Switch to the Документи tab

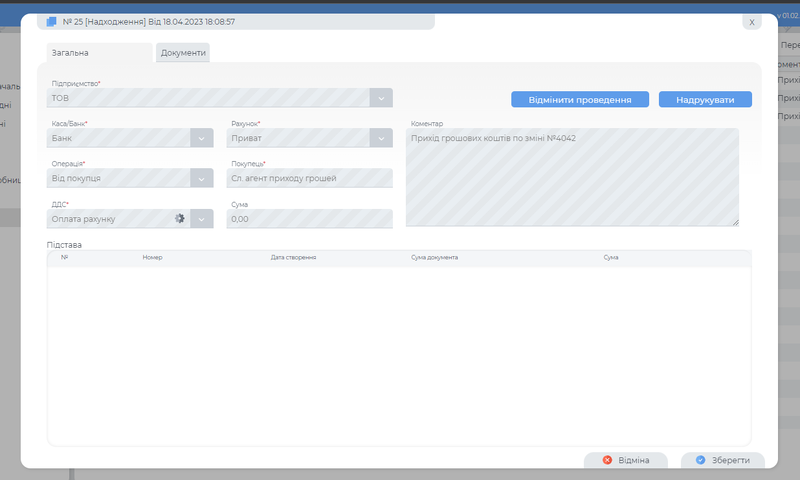coord(183,53)
